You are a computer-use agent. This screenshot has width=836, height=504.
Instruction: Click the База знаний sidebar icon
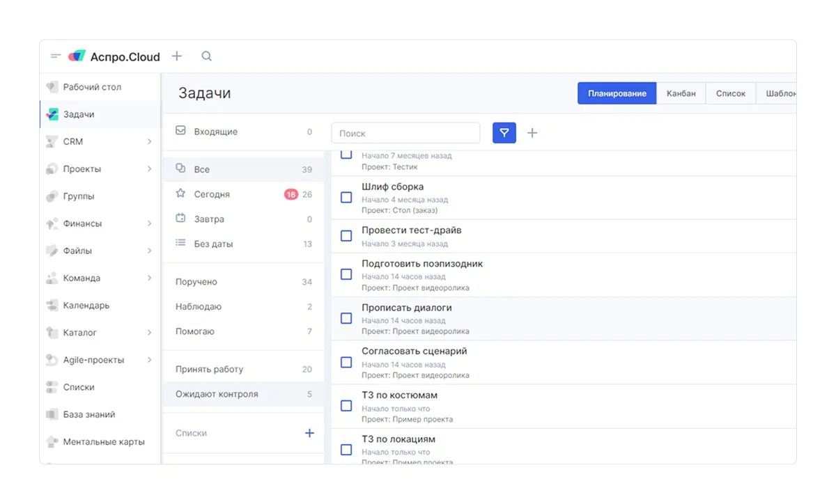point(52,414)
